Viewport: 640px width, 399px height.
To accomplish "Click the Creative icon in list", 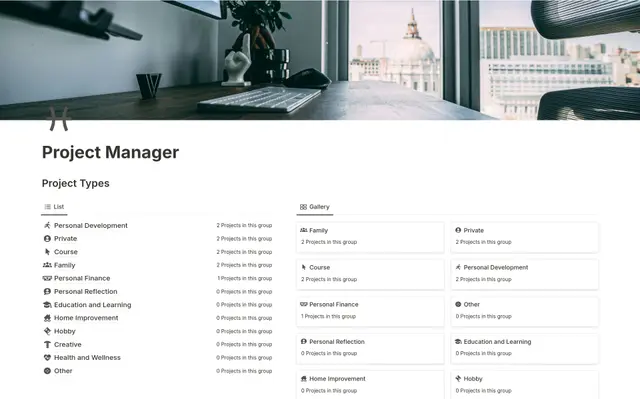I will [47, 344].
